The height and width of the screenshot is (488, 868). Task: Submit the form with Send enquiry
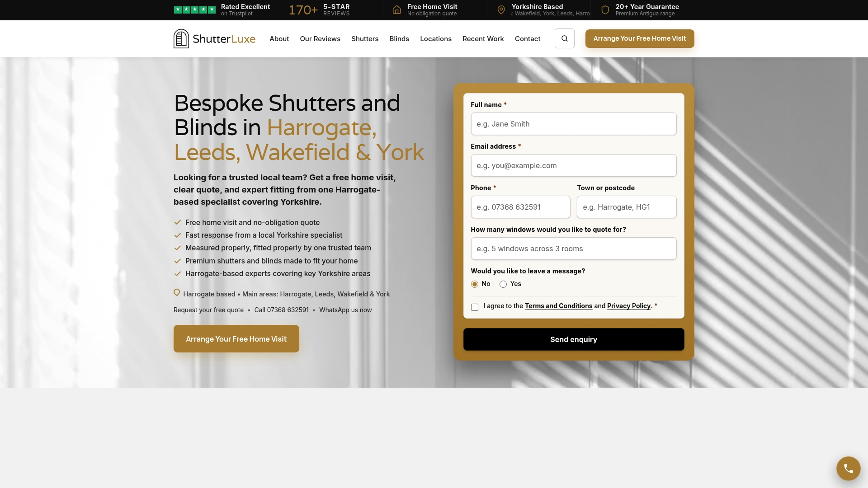coord(574,339)
